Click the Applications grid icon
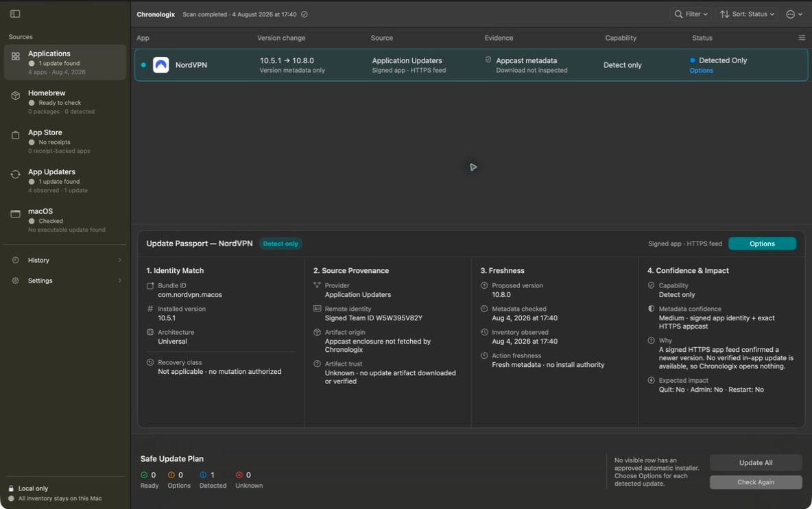 click(x=16, y=56)
